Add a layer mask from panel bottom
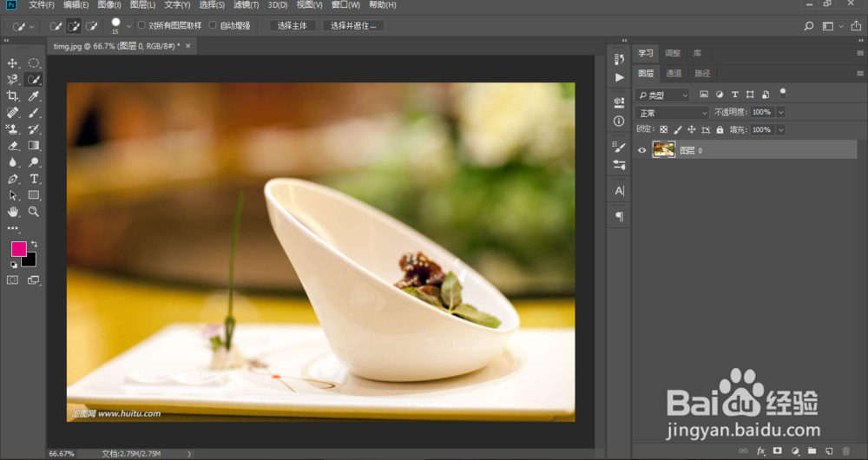This screenshot has height=460, width=868. [778, 450]
